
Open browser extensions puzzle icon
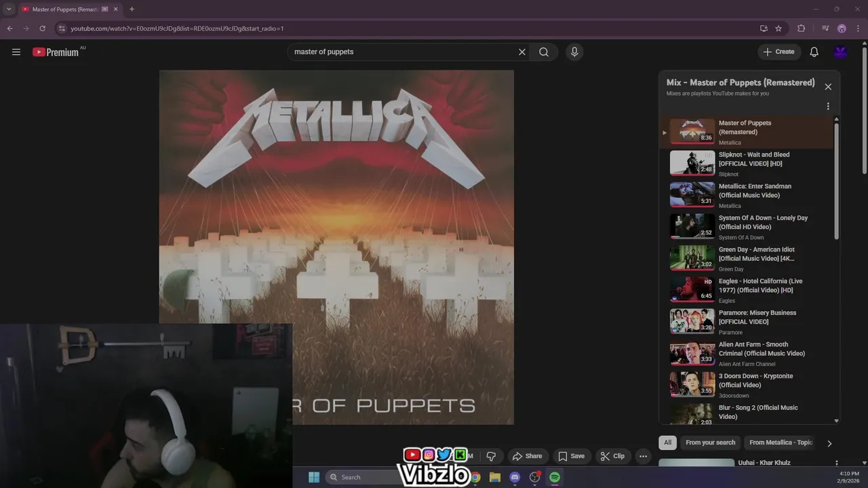[x=802, y=28]
